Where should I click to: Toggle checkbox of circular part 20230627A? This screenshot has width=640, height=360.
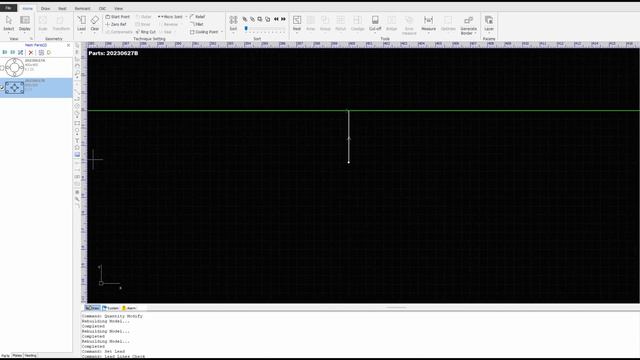[x=2, y=68]
